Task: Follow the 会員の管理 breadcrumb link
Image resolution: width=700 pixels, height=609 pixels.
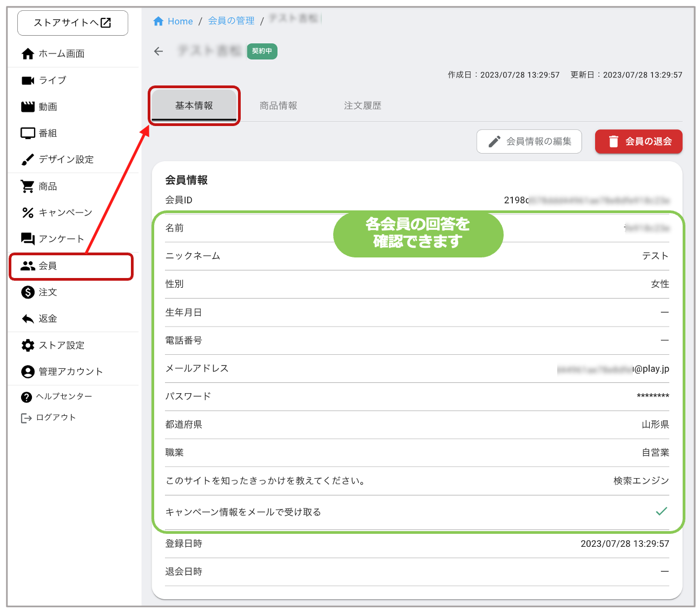Action: coord(231,21)
